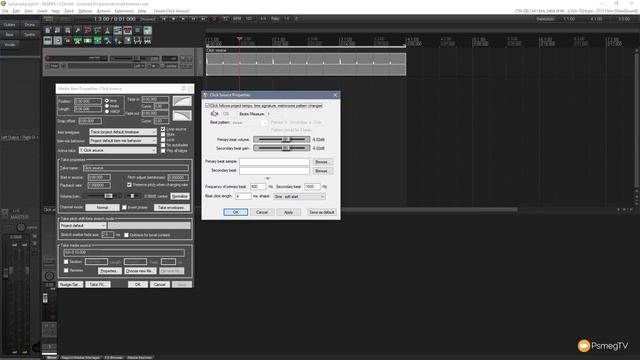Click the Normalize button
This screenshot has height=360, width=640.
coord(180,196)
